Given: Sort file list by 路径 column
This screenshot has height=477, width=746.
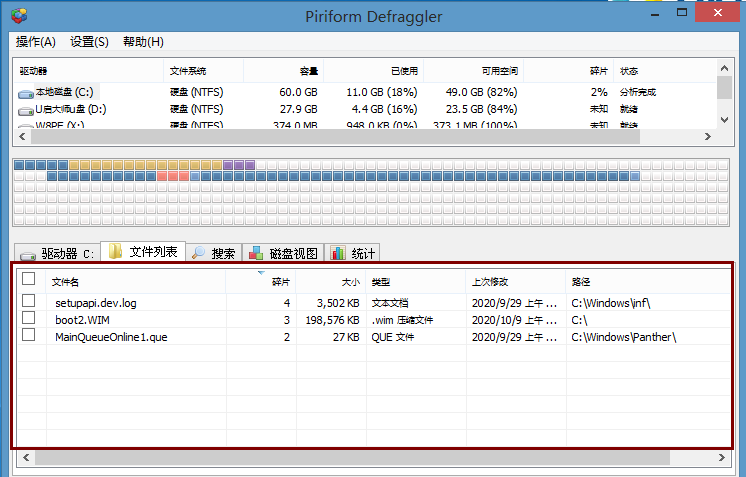Looking at the screenshot, I should pos(648,282).
